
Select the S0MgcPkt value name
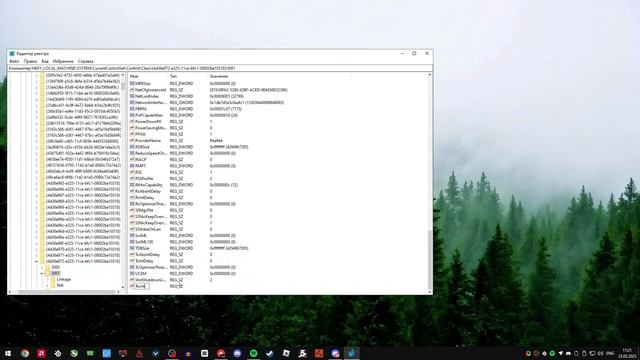144,210
